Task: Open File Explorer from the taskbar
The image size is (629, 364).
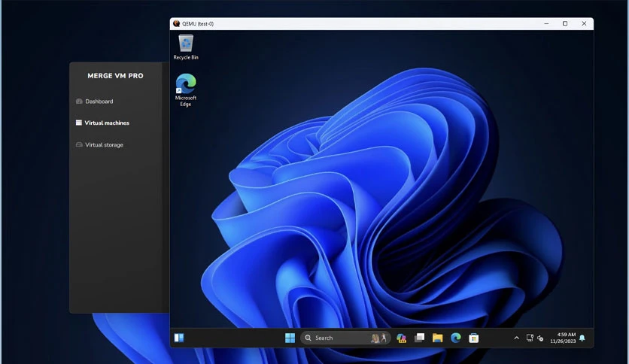Action: pos(437,338)
